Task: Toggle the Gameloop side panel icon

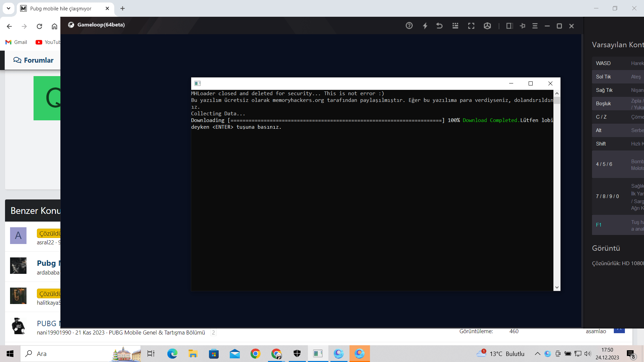Action: (x=509, y=26)
